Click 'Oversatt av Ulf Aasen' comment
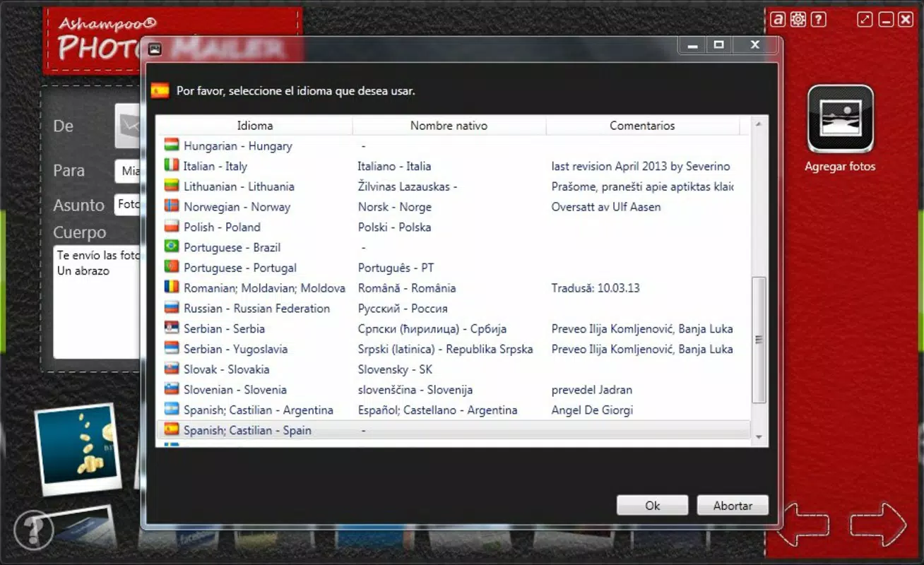 (606, 207)
